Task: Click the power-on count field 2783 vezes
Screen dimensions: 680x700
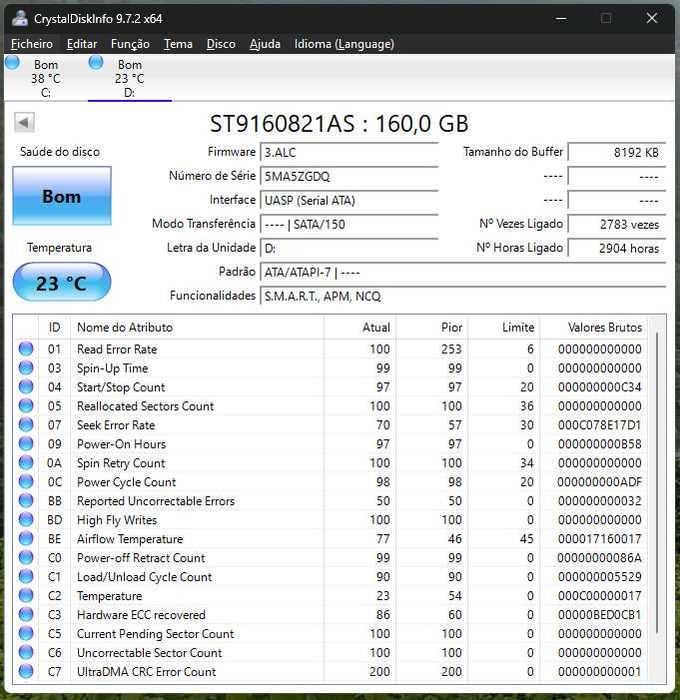Action: point(617,224)
